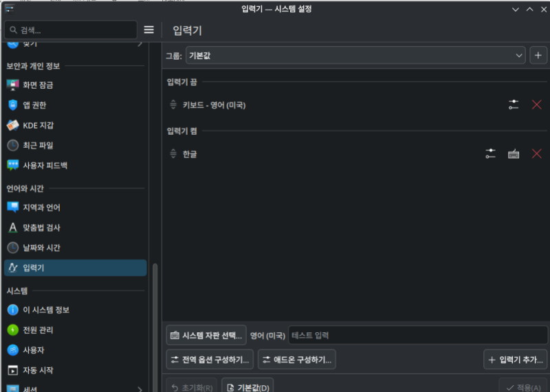Select keyboard layout for 한글 entry

pos(514,153)
